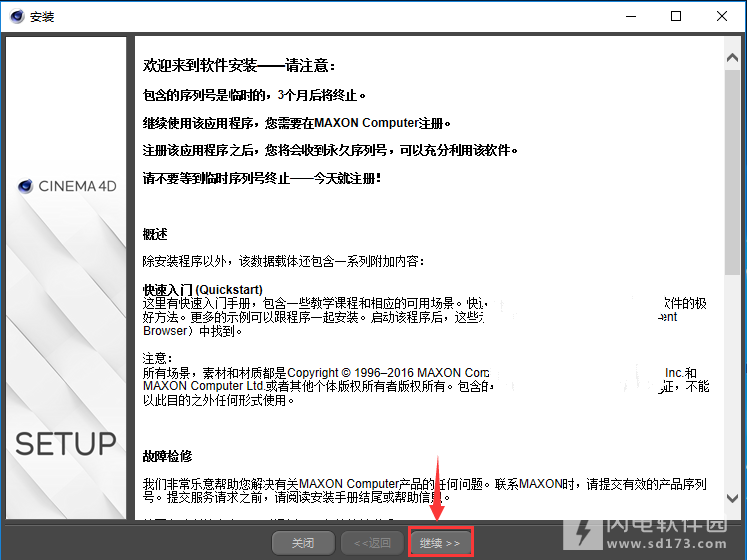Click the heading 欢迎来到软件安装——请注意:

tap(239, 65)
